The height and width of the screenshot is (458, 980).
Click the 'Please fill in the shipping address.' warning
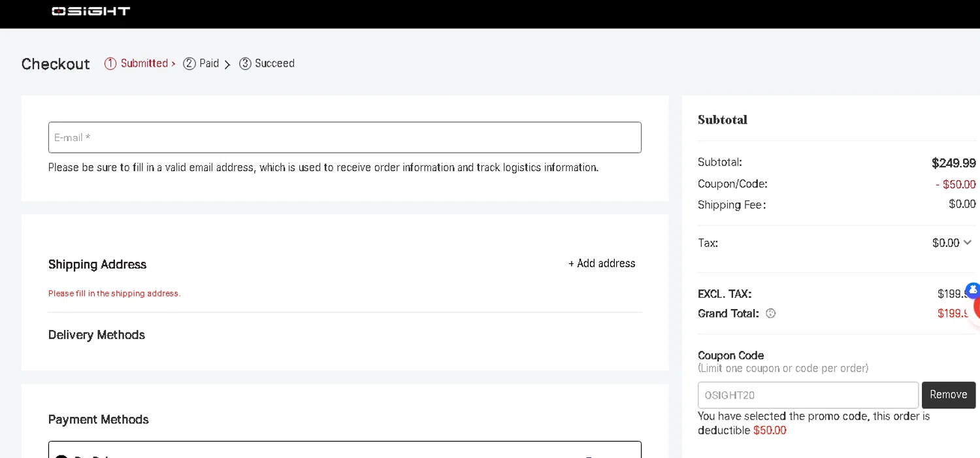[114, 293]
